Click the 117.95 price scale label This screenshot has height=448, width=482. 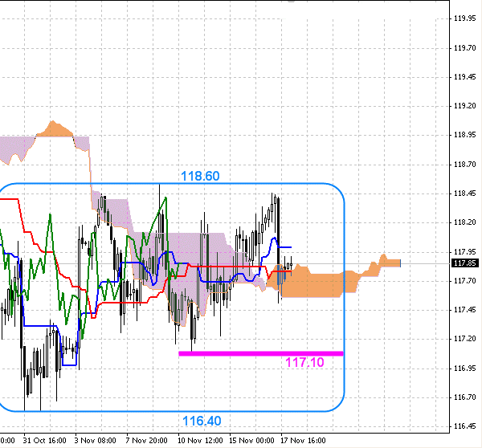point(465,252)
